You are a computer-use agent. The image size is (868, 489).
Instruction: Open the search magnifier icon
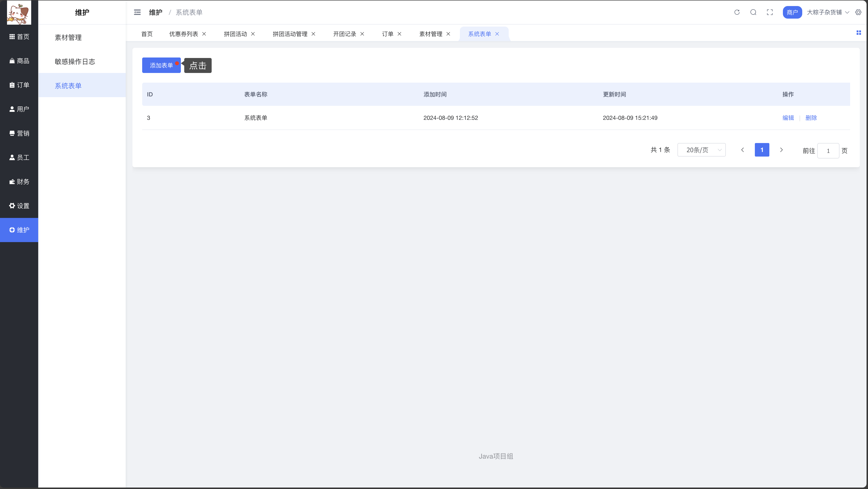(753, 13)
